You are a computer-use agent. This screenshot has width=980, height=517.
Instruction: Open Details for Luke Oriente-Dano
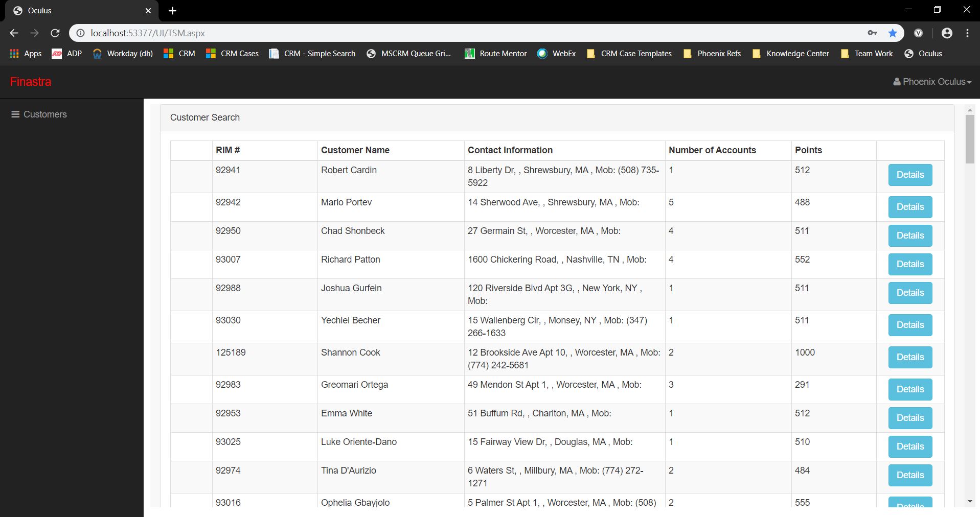click(910, 447)
